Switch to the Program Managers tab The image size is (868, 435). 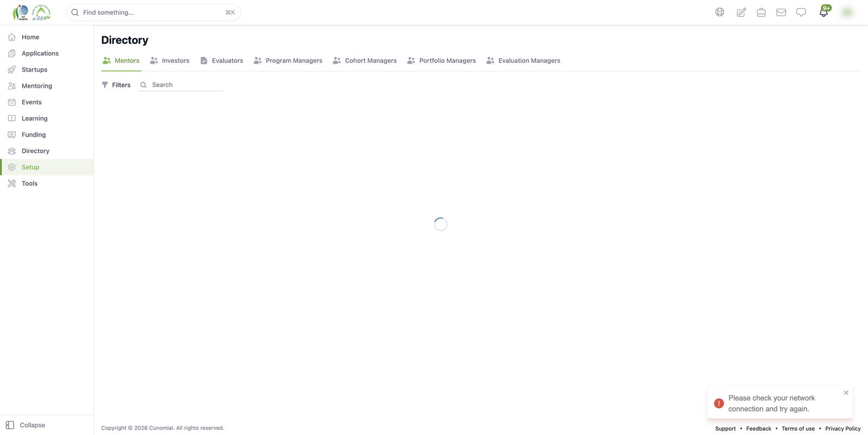click(288, 61)
